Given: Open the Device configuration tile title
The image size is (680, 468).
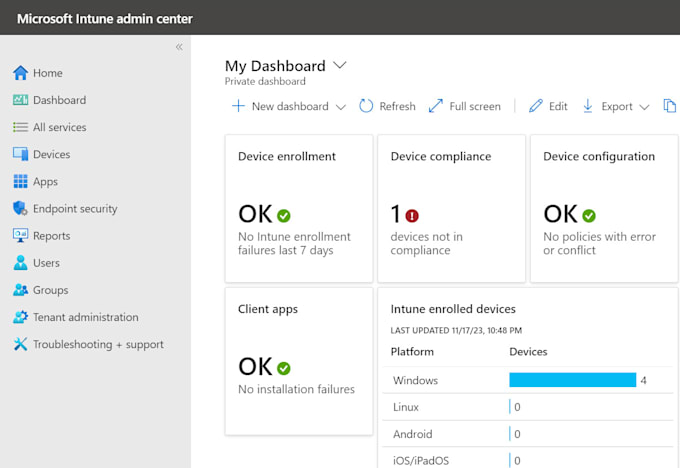Looking at the screenshot, I should 599,157.
